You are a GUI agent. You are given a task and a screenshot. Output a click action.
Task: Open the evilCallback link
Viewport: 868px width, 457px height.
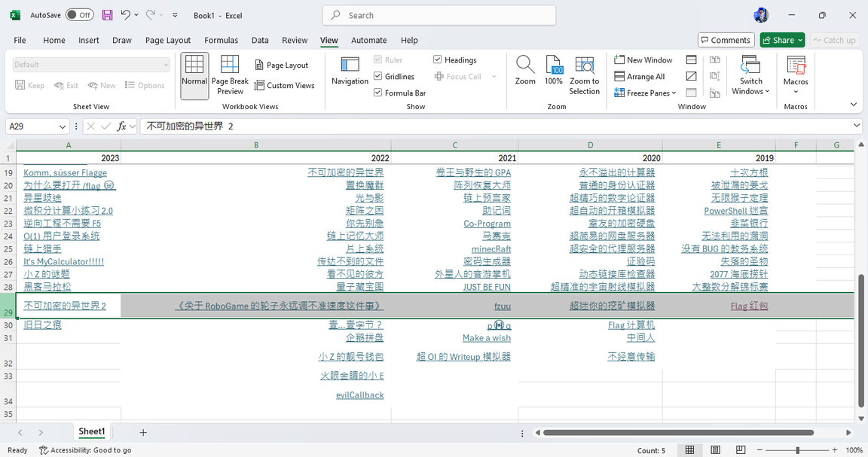tap(360, 395)
